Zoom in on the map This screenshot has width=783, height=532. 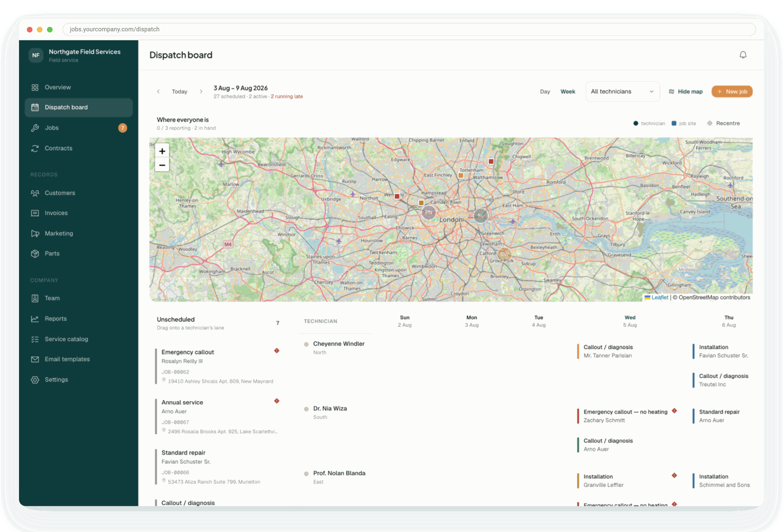pos(162,151)
